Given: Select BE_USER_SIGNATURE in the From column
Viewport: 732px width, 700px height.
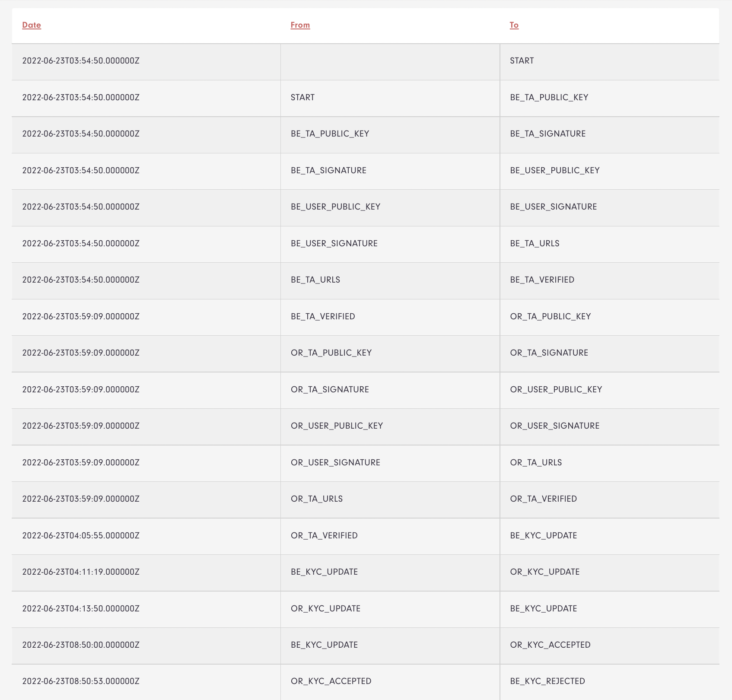Looking at the screenshot, I should coord(334,243).
